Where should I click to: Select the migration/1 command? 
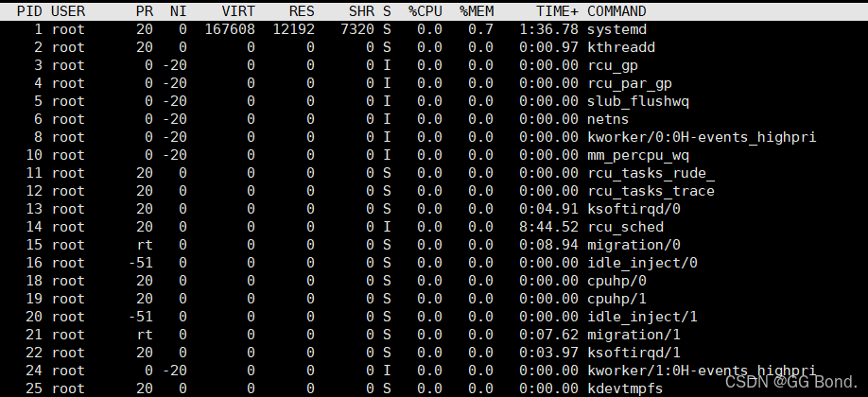coord(634,335)
